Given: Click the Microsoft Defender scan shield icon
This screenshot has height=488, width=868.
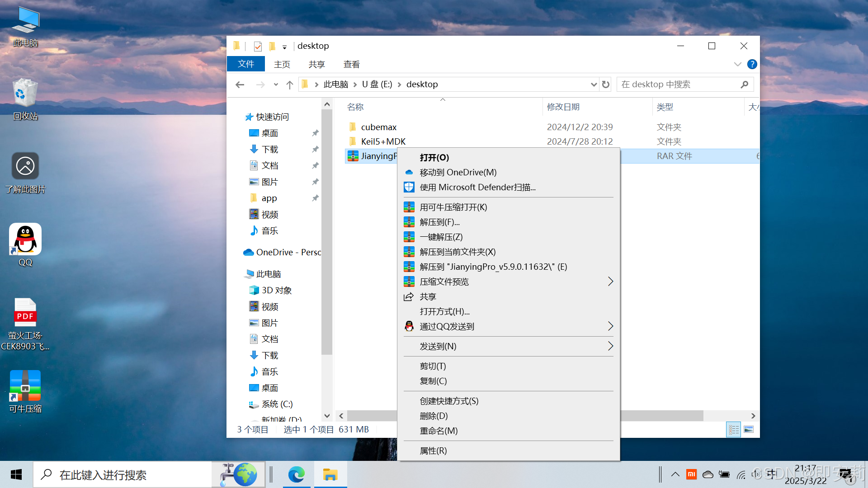Looking at the screenshot, I should click(x=409, y=187).
